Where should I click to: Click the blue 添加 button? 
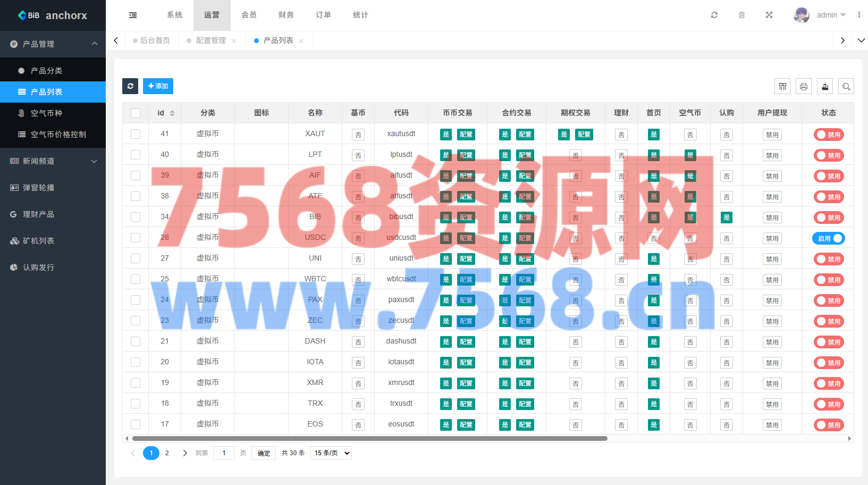[158, 86]
